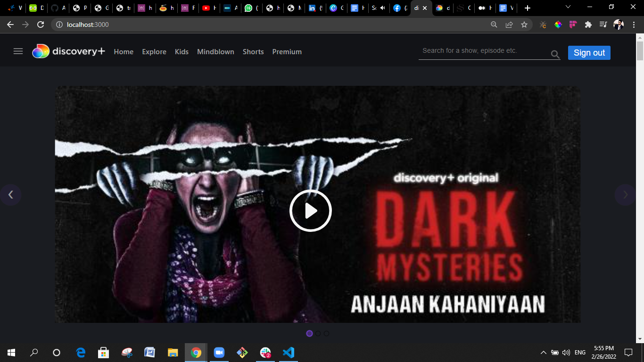This screenshot has width=644, height=362.
Task: Switch to the Facebook tab
Action: click(400, 8)
